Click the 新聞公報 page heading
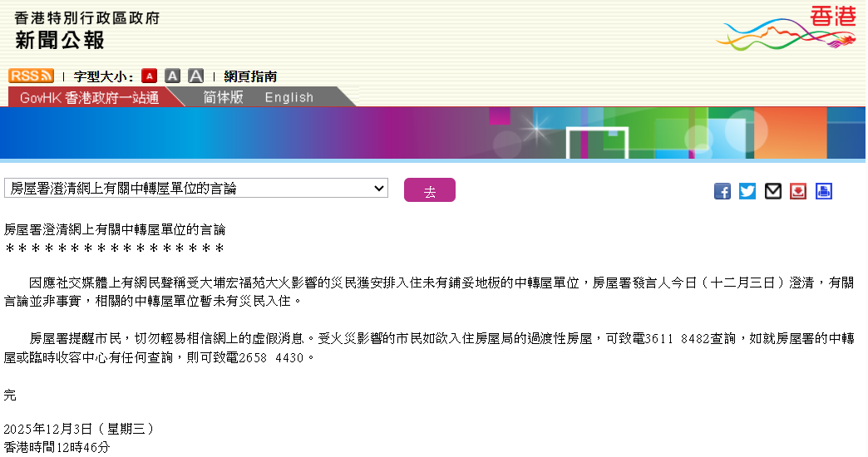Screen dimensions: 868x457 point(60,39)
